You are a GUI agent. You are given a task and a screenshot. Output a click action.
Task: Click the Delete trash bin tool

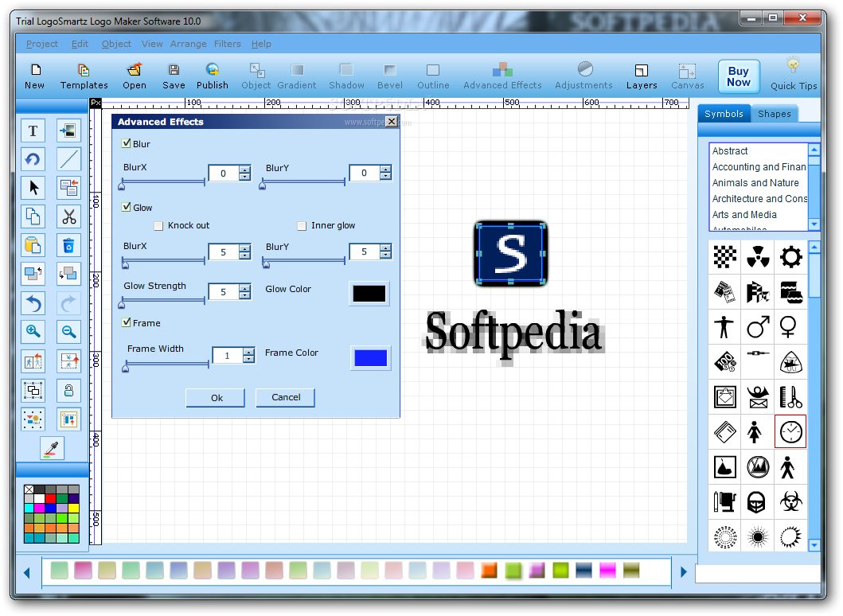point(68,246)
